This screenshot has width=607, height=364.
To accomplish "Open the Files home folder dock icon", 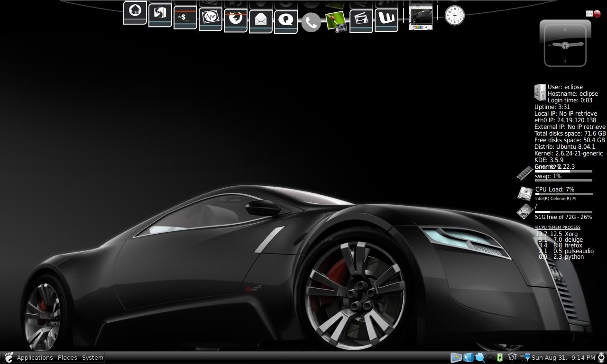I will coord(135,13).
